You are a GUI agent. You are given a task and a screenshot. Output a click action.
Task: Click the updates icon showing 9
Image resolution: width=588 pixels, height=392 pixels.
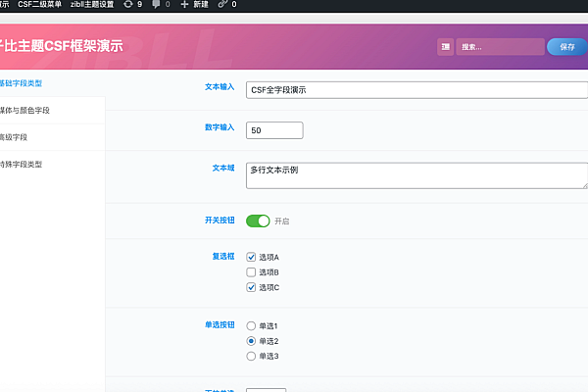point(132,5)
